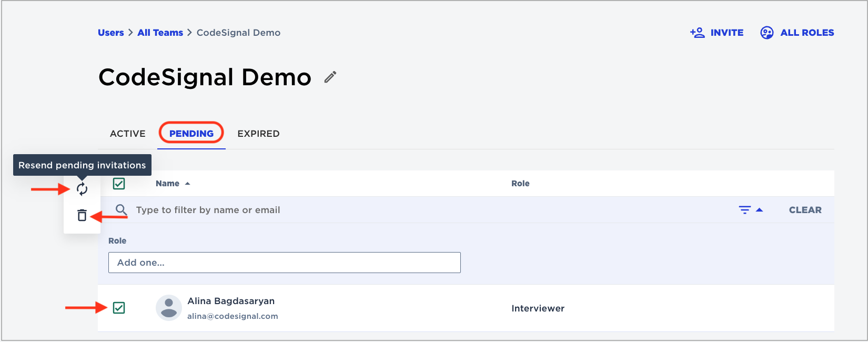Click the CodeSignal Demo page title
This screenshot has width=868, height=342.
pos(205,77)
